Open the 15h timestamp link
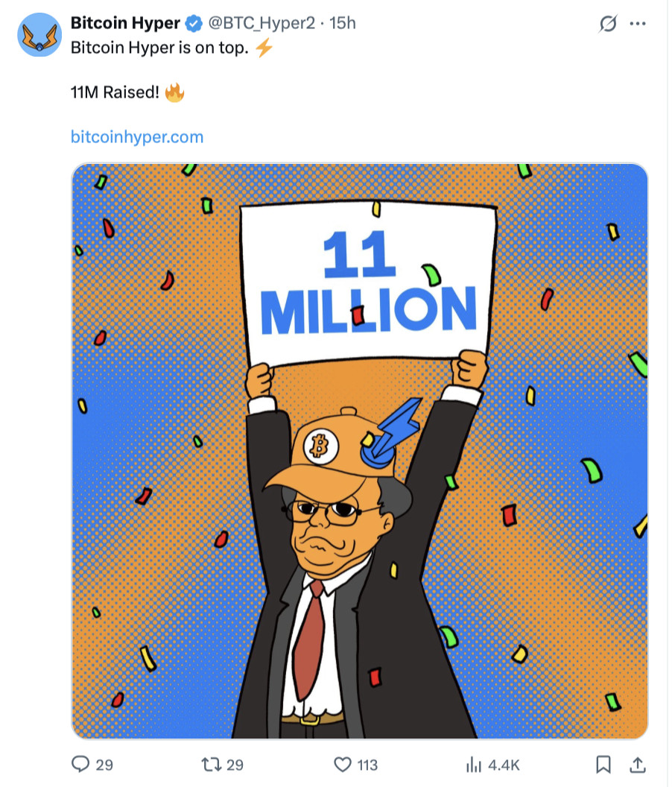 (342, 23)
